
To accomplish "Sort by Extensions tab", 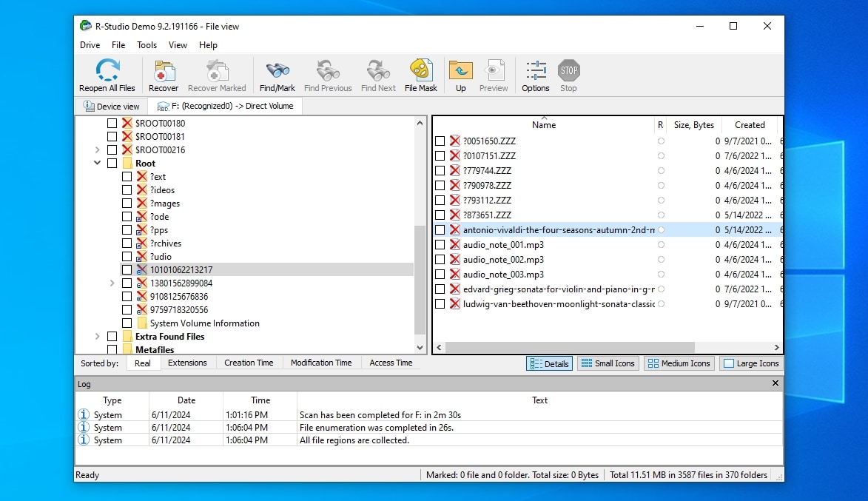I will pos(187,363).
